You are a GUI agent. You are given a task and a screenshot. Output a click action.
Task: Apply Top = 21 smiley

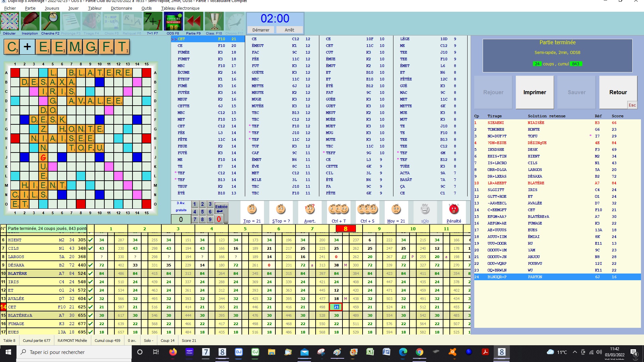click(x=252, y=210)
